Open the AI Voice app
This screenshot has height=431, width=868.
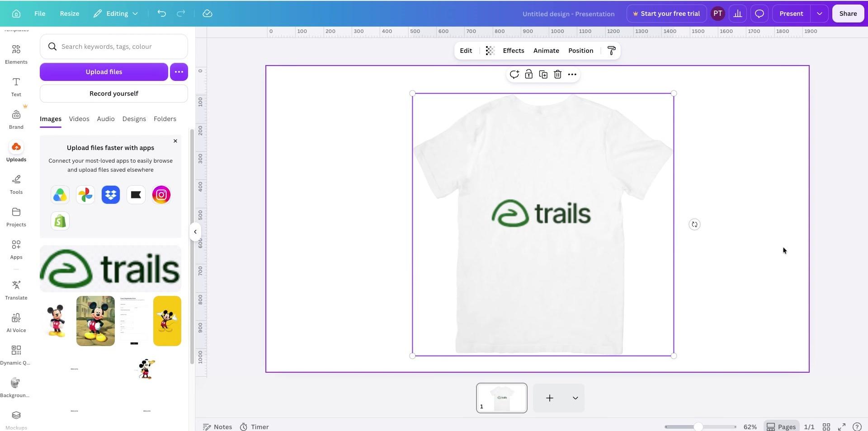pos(16,323)
